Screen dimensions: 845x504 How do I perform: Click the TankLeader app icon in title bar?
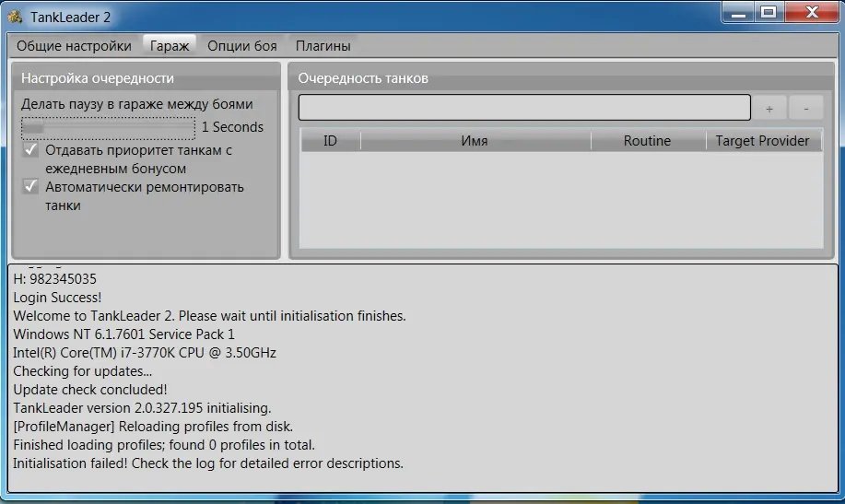click(15, 16)
